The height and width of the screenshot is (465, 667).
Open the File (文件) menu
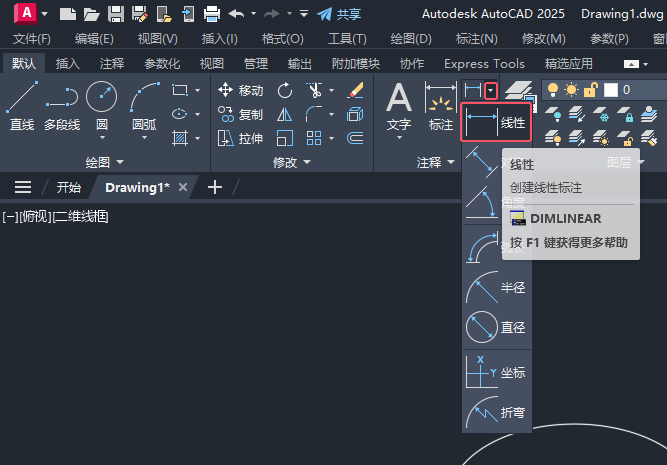31,39
